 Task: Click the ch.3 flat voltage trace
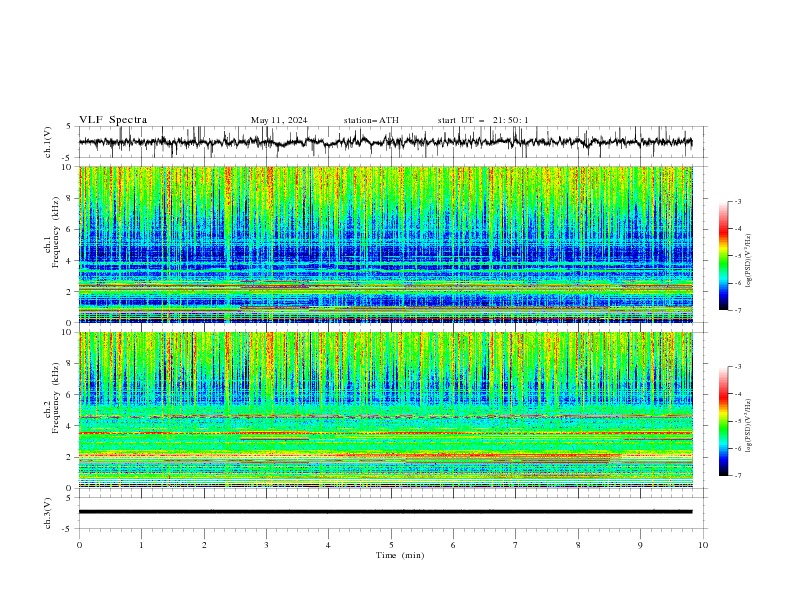coord(385,512)
